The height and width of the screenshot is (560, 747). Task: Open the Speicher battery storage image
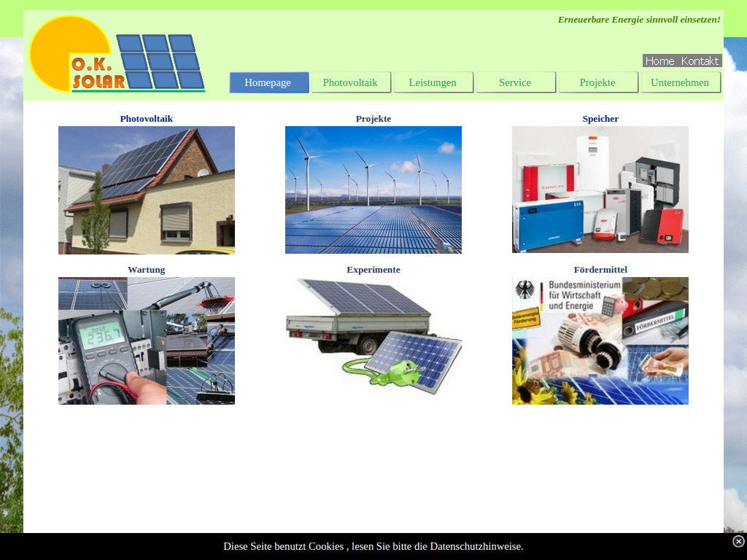click(x=600, y=190)
